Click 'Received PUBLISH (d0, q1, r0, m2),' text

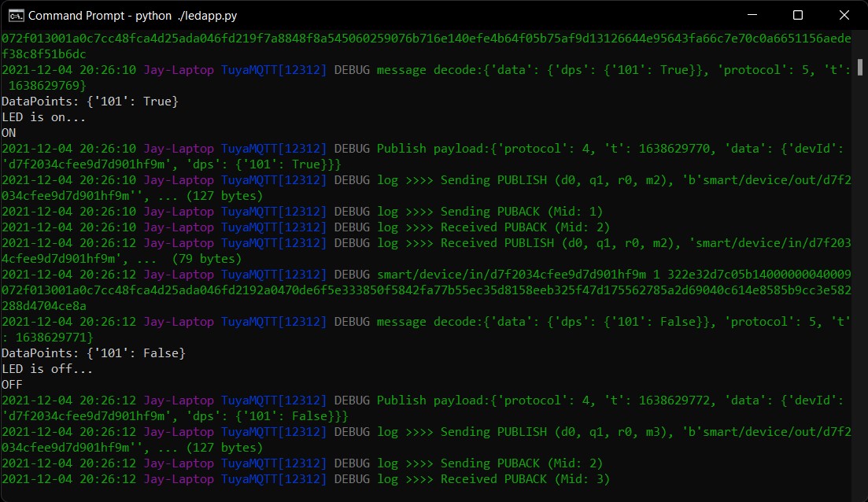point(560,243)
